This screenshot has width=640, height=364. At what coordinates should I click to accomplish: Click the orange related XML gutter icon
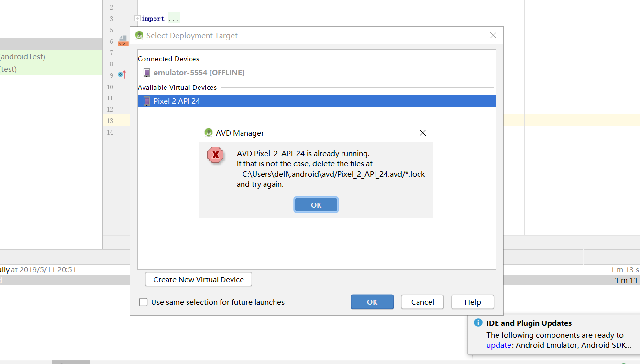[x=123, y=43]
